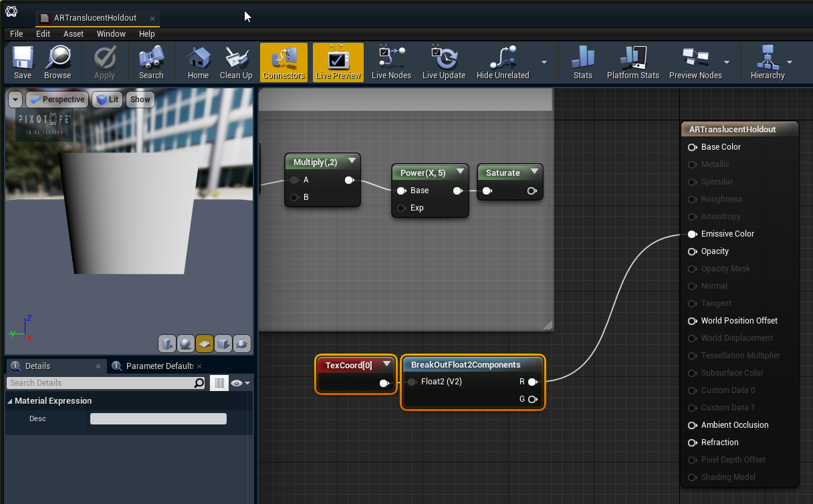813x504 pixels.
Task: Open the Asset menu
Action: [x=74, y=33]
